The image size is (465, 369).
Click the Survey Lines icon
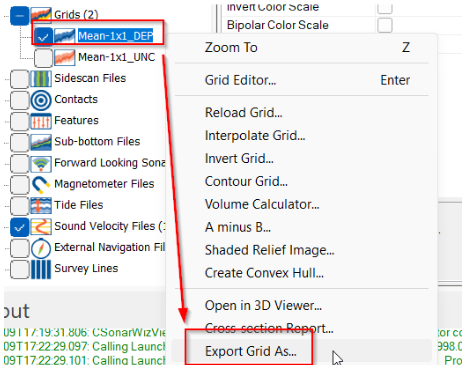(x=41, y=269)
